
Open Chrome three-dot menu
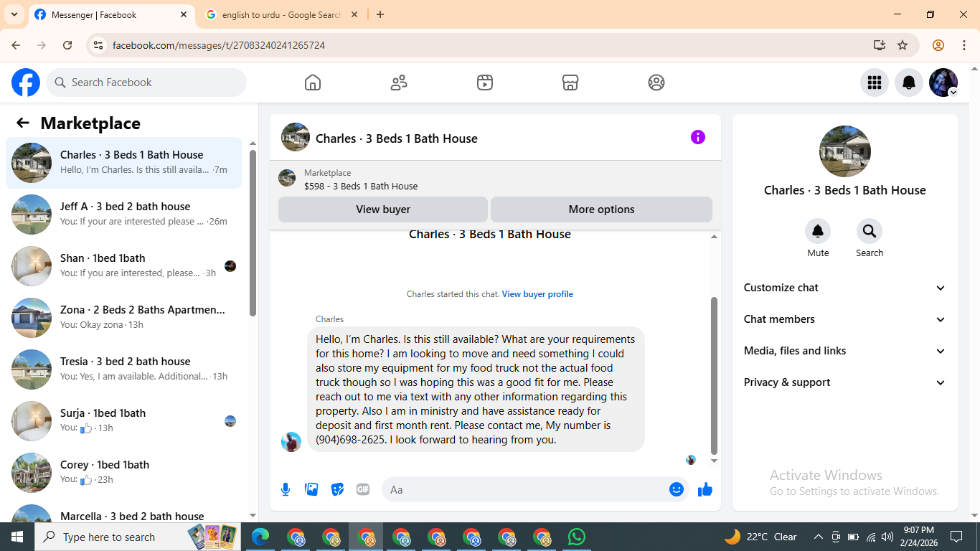(x=964, y=45)
